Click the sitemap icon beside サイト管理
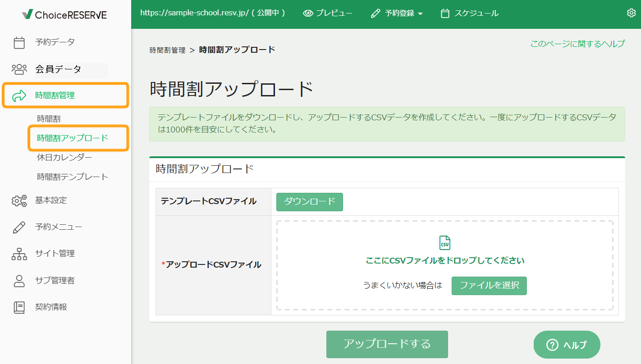This screenshot has width=641, height=364. coord(19,254)
